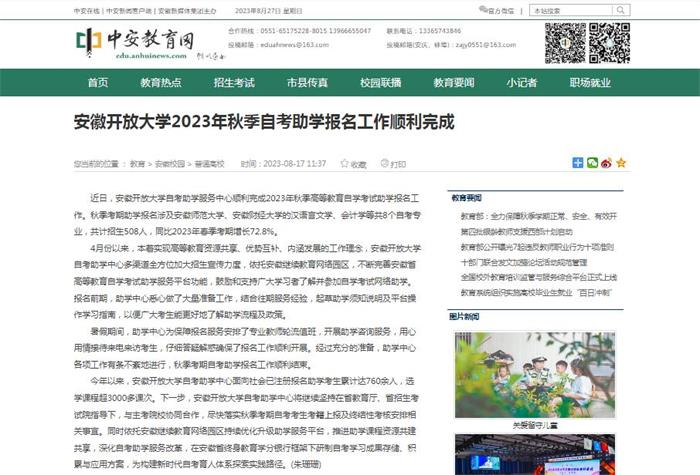The height and width of the screenshot is (475, 700).
Task: Open the 首页 nav menu item
Action: [x=98, y=83]
